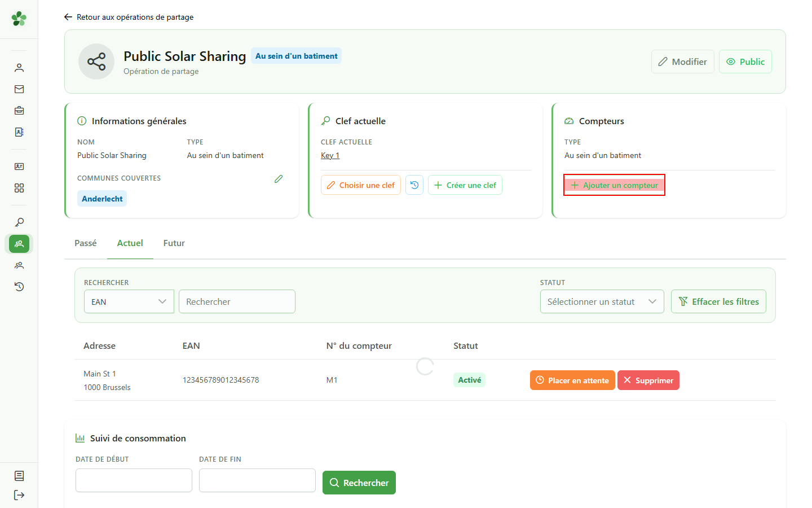
Task: Click the Adresse column header
Action: coord(99,345)
